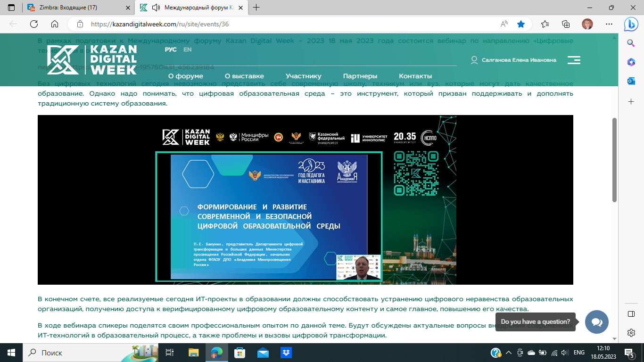Open Outlook in the sidebar

(x=631, y=81)
